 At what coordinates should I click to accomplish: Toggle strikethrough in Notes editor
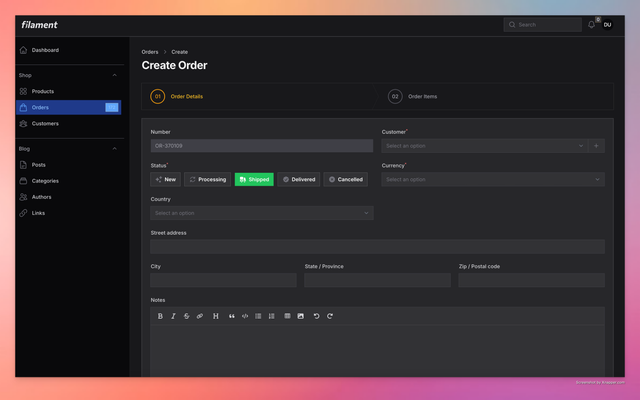(x=187, y=316)
